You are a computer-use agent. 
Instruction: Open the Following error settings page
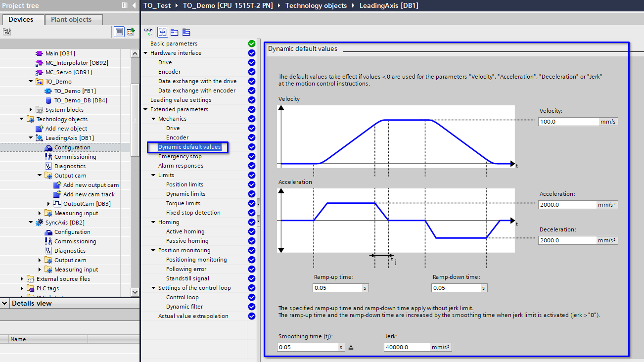pyautogui.click(x=186, y=269)
